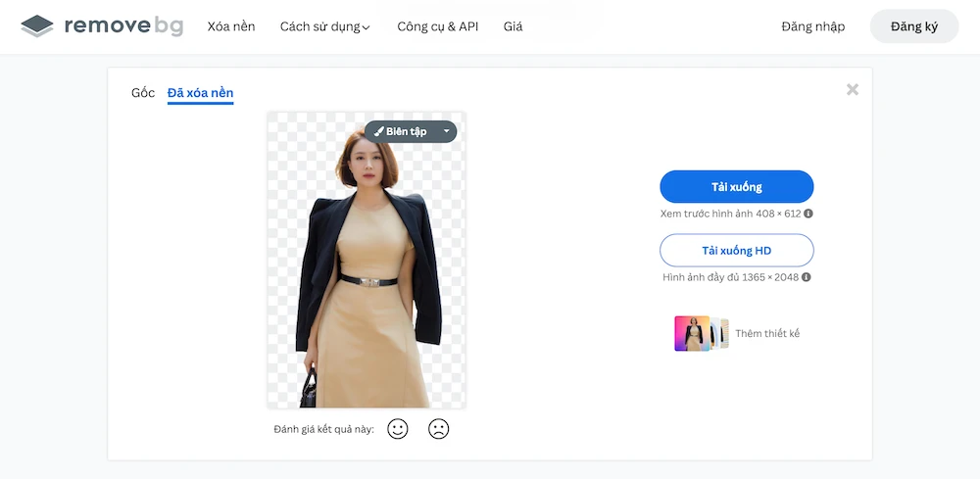
Task: Click the remove.bg logo
Action: point(102,26)
